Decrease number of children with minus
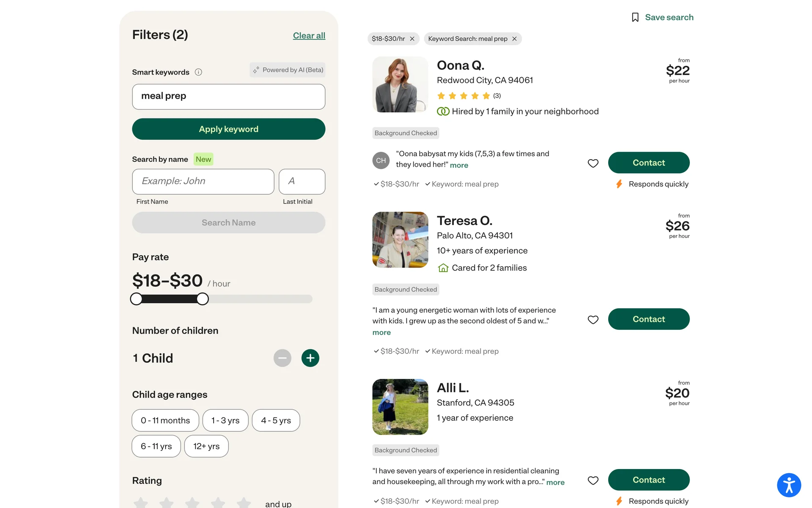Viewport: 812px width, 508px height. point(282,358)
